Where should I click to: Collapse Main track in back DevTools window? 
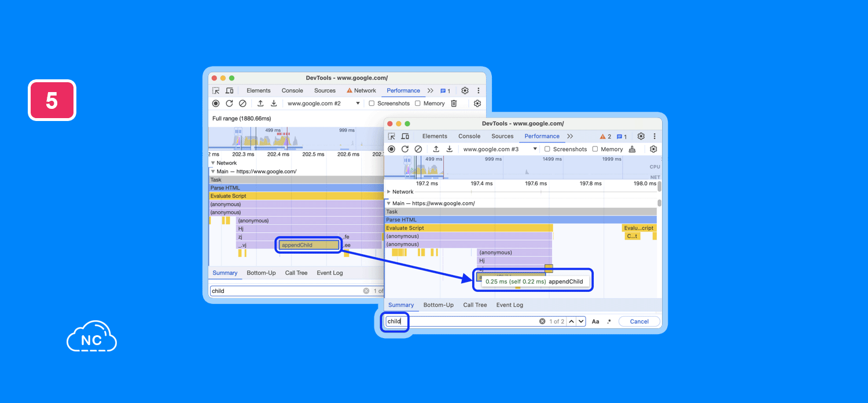pos(213,171)
